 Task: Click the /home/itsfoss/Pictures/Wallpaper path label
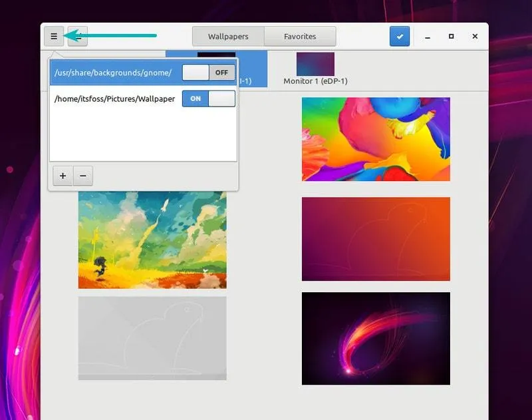[115, 98]
